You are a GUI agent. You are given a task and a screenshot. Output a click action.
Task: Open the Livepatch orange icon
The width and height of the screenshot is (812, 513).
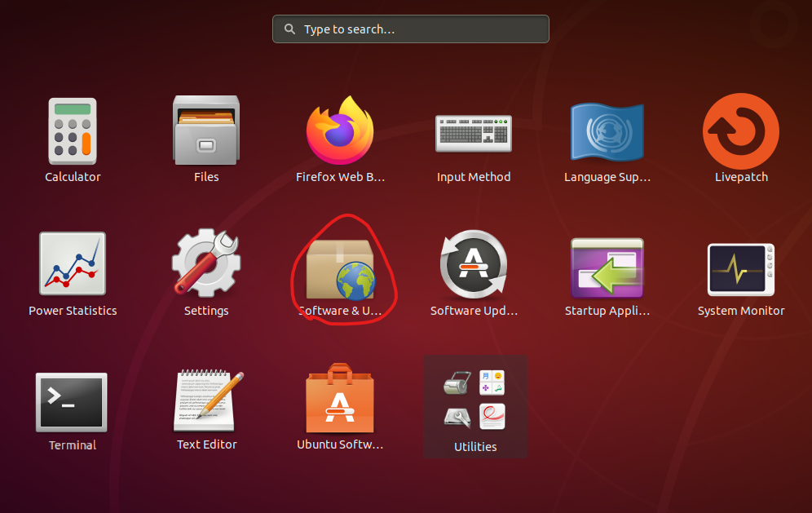click(740, 131)
